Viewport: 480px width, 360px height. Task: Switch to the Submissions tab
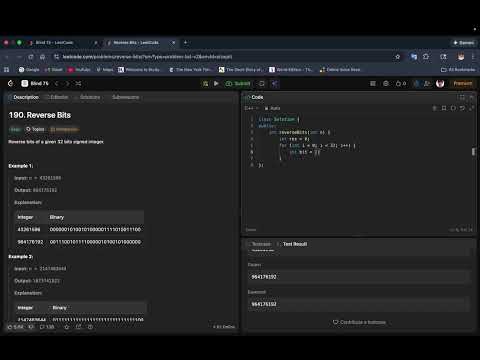pos(124,97)
